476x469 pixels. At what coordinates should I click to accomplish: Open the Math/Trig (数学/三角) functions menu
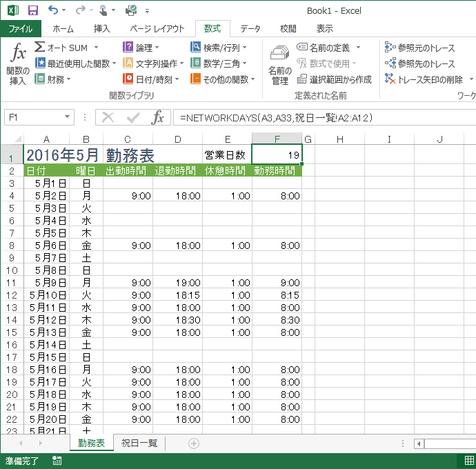218,63
